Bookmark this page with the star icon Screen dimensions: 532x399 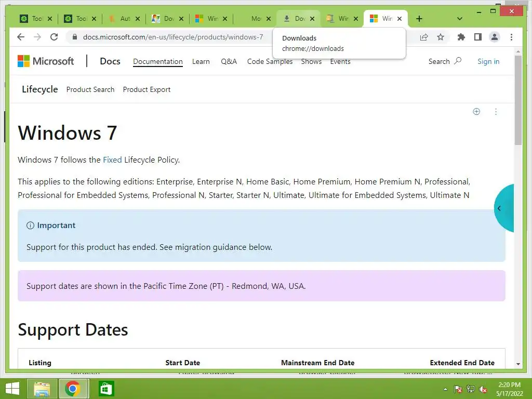tap(441, 37)
